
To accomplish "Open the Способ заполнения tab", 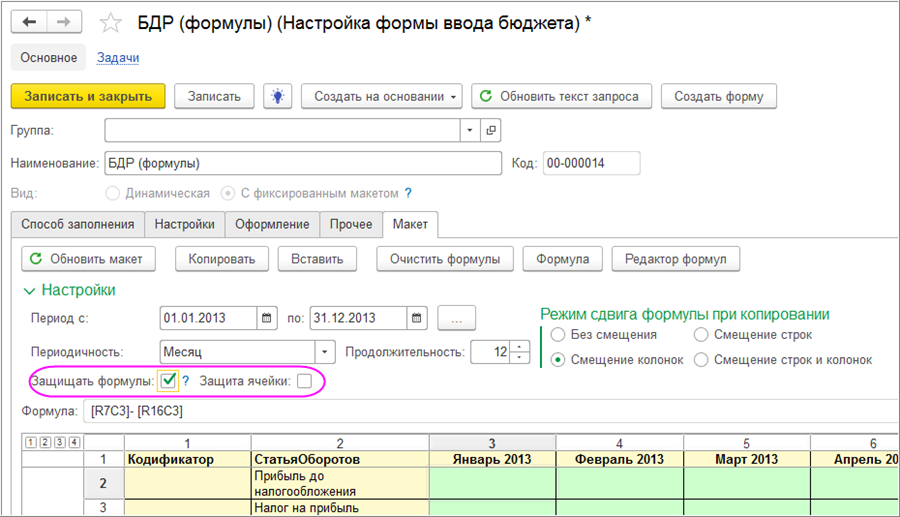I will (x=77, y=225).
